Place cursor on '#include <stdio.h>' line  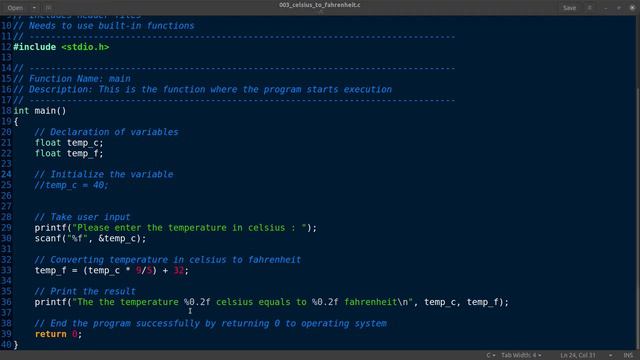pyautogui.click(x=61, y=47)
